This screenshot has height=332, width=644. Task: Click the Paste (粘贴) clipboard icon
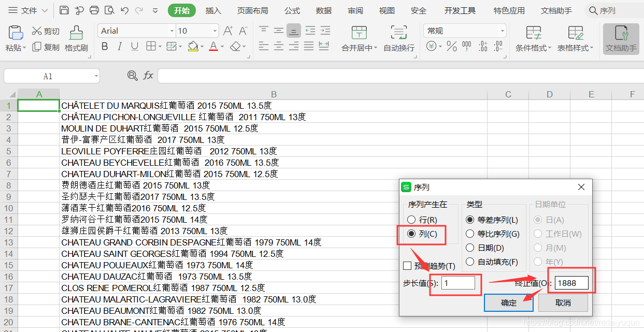pyautogui.click(x=16, y=33)
